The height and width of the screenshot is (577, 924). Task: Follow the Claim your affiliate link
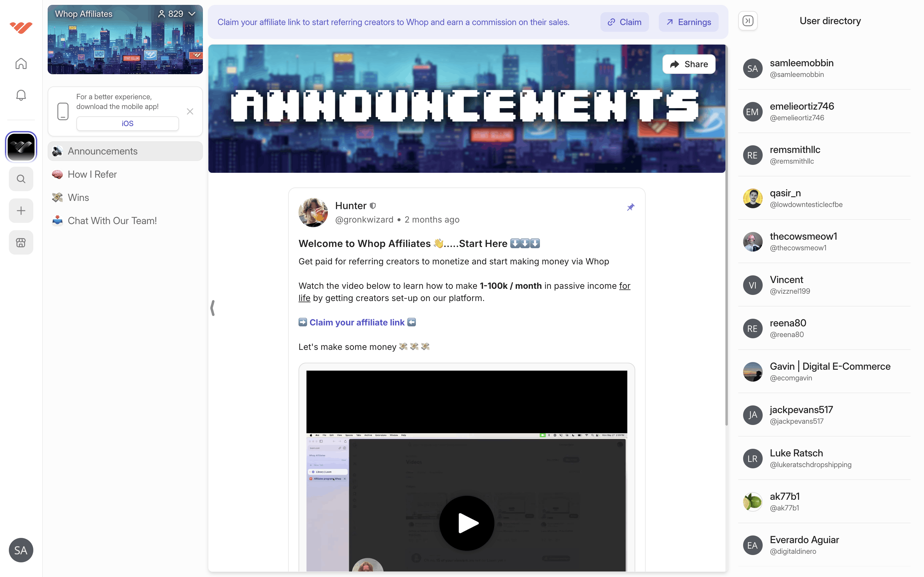pyautogui.click(x=357, y=322)
